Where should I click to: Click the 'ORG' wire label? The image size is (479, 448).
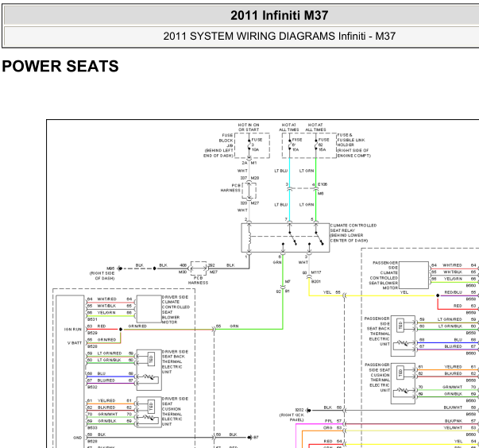[328, 427]
